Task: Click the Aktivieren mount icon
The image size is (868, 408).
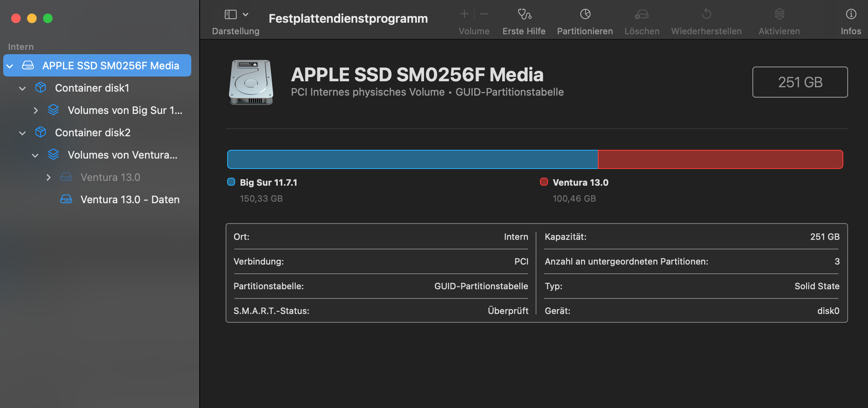Action: (x=779, y=15)
